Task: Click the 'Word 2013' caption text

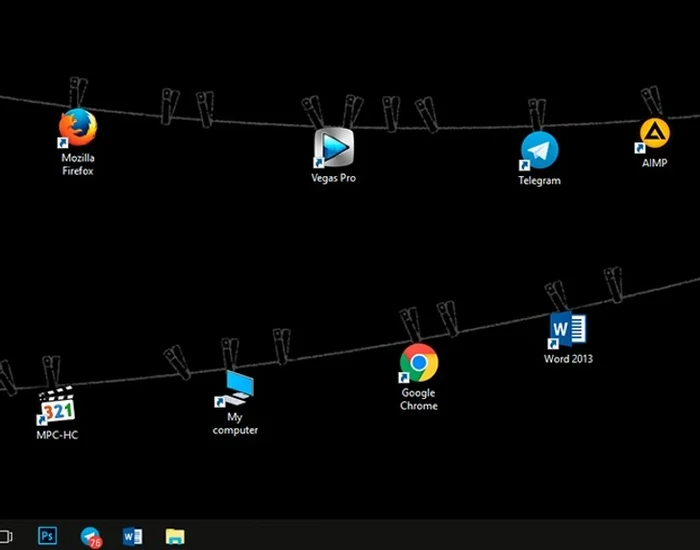Action: click(x=568, y=358)
